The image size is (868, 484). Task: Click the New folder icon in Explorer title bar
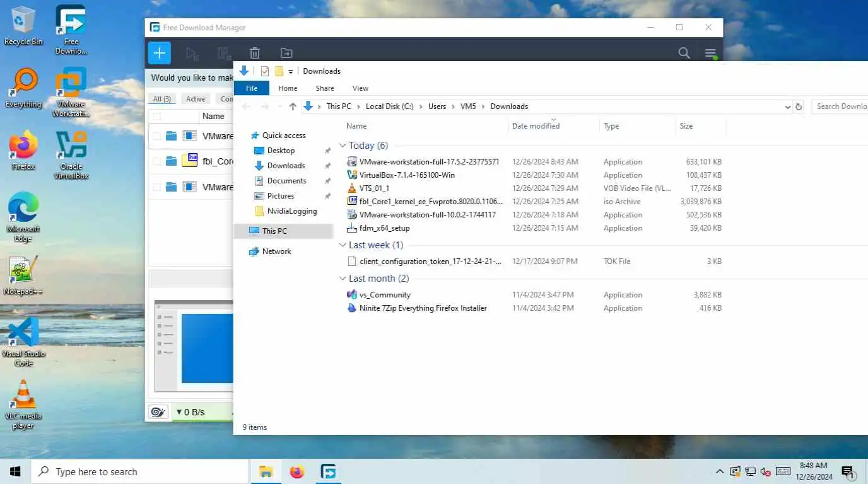point(279,71)
